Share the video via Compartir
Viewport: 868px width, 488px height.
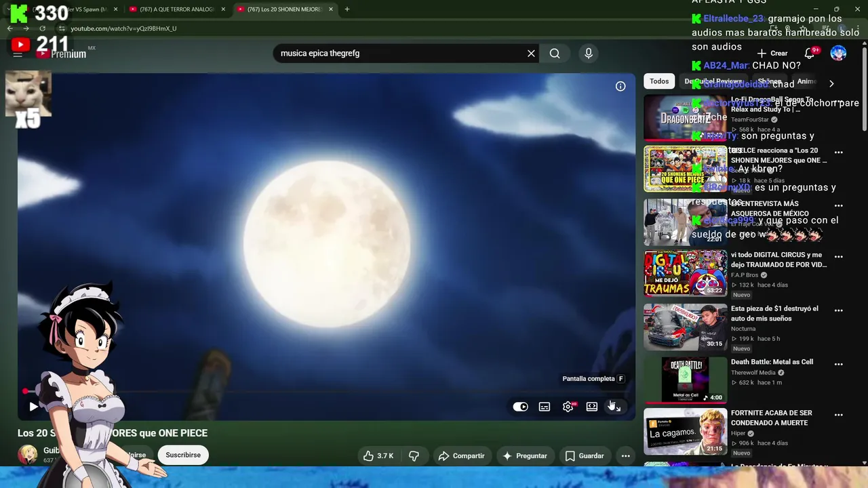point(461,456)
